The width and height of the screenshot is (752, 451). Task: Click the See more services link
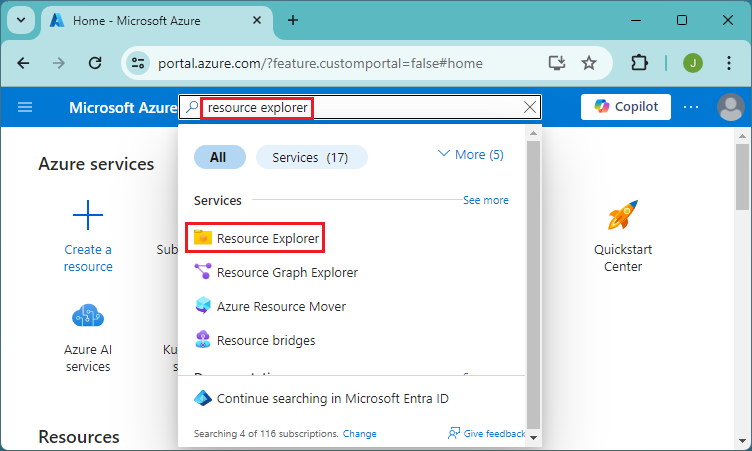pos(486,200)
